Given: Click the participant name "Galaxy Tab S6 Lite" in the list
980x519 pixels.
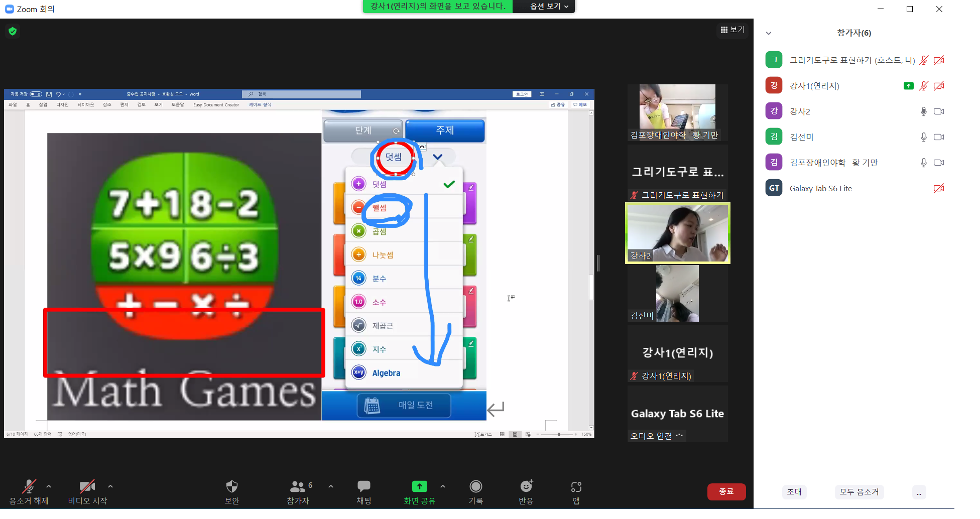Looking at the screenshot, I should pos(821,188).
